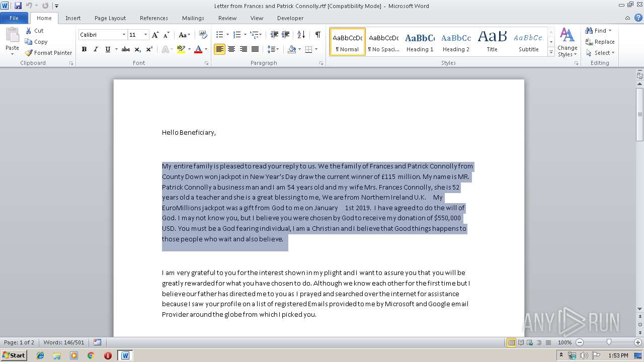Open the File tab
The height and width of the screenshot is (362, 644).
point(14,18)
